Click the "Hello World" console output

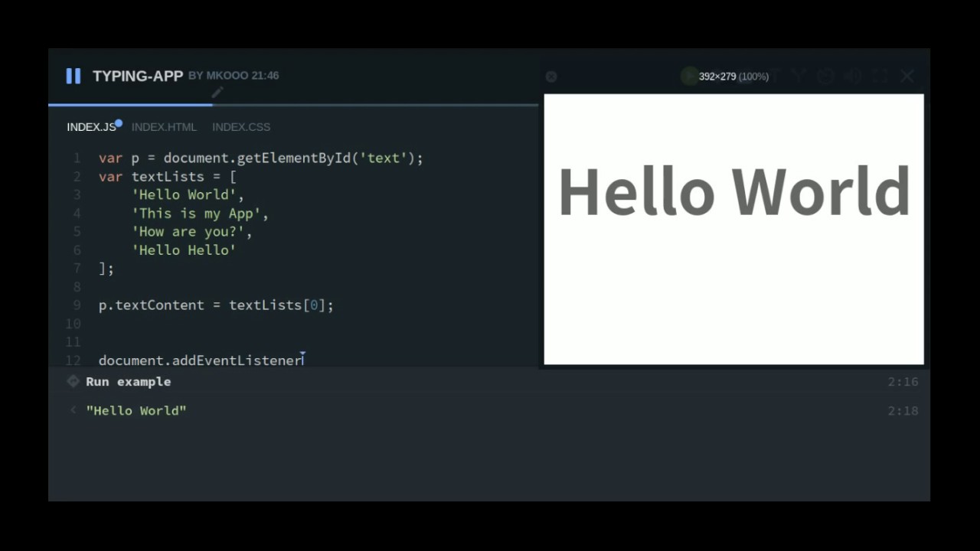coord(136,411)
